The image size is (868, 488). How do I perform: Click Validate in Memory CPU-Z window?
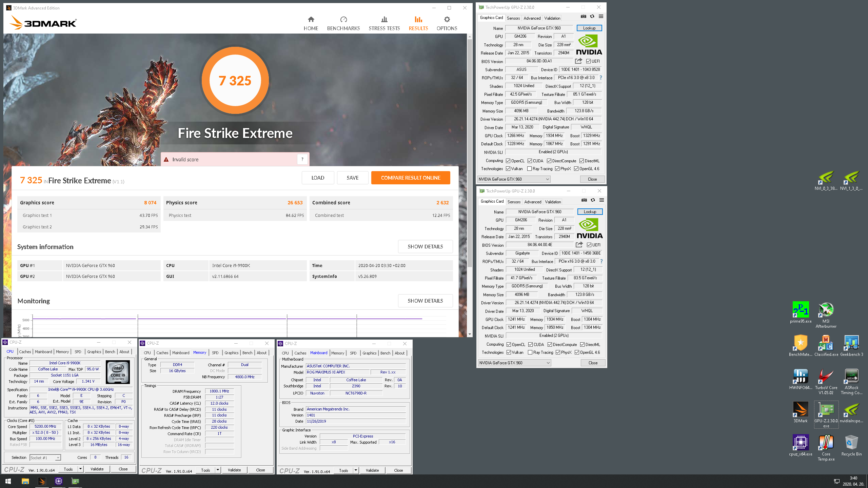point(234,470)
